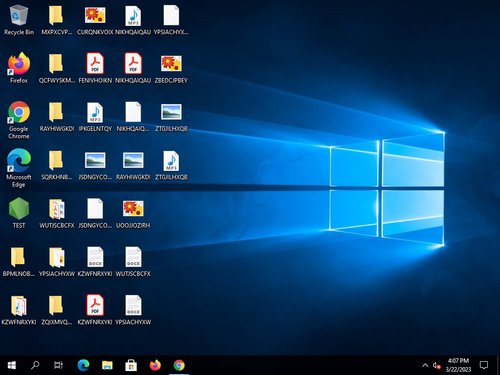
Task: Select the Firefox desktop shortcut
Action: tap(19, 68)
